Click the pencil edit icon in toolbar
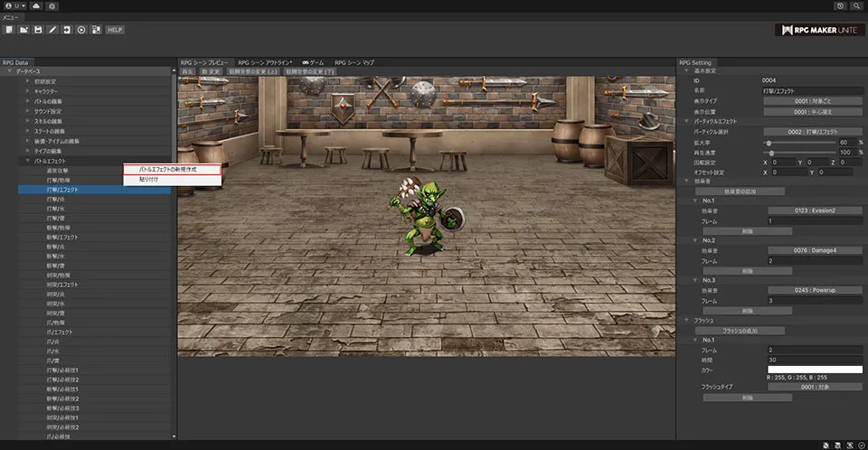Viewport: 868px width, 450px height. pos(52,30)
